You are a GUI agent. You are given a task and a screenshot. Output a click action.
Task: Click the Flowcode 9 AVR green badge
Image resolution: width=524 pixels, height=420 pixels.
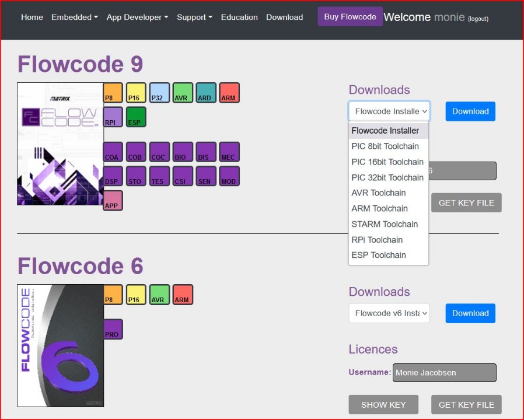click(x=183, y=93)
